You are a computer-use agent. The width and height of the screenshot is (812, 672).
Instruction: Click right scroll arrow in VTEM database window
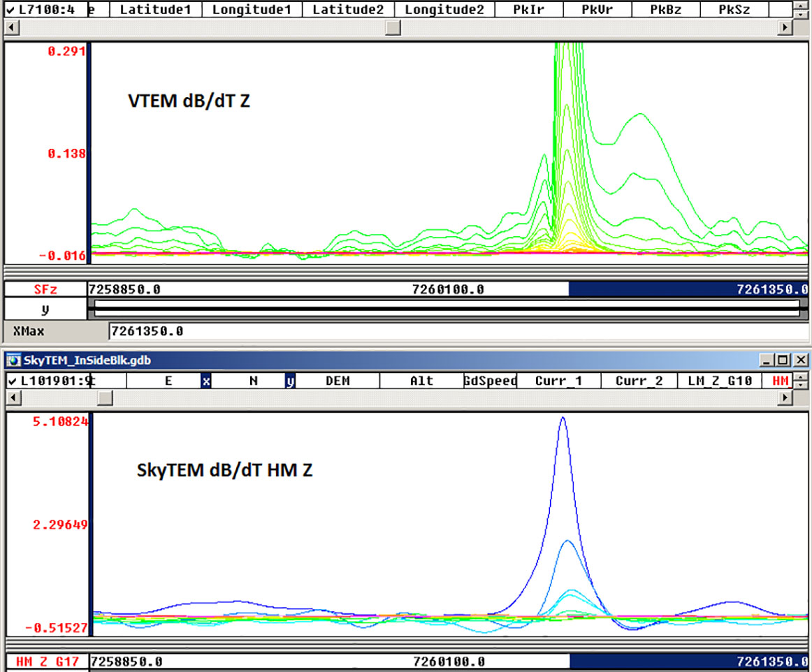tap(785, 27)
